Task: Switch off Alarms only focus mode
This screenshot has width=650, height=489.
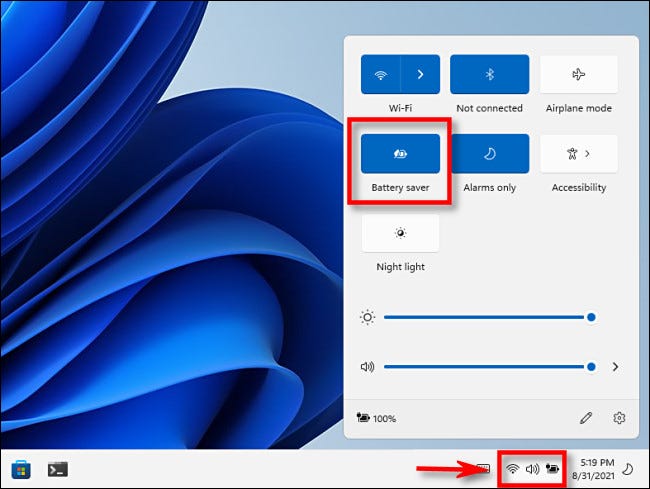Action: (x=489, y=154)
